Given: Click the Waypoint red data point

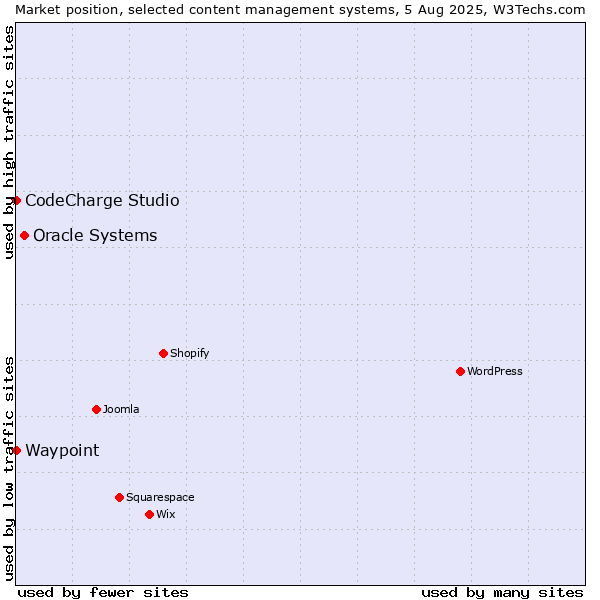Looking at the screenshot, I should click(x=16, y=450).
